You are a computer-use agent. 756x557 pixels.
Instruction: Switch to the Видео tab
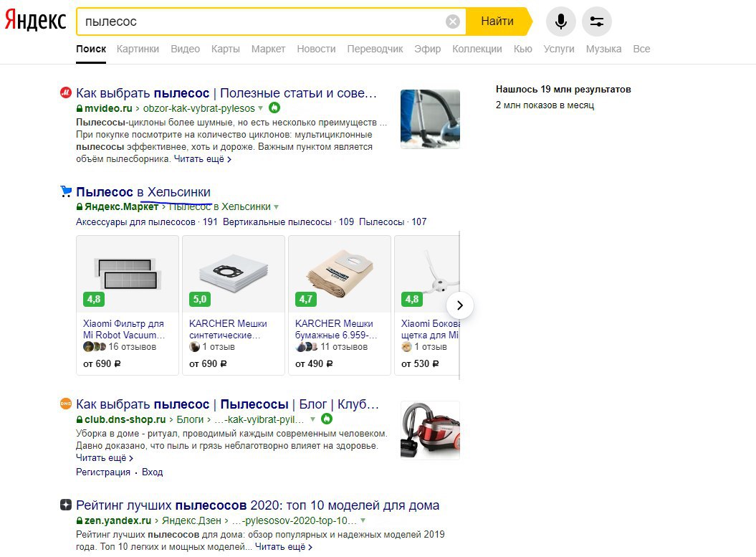(x=185, y=49)
